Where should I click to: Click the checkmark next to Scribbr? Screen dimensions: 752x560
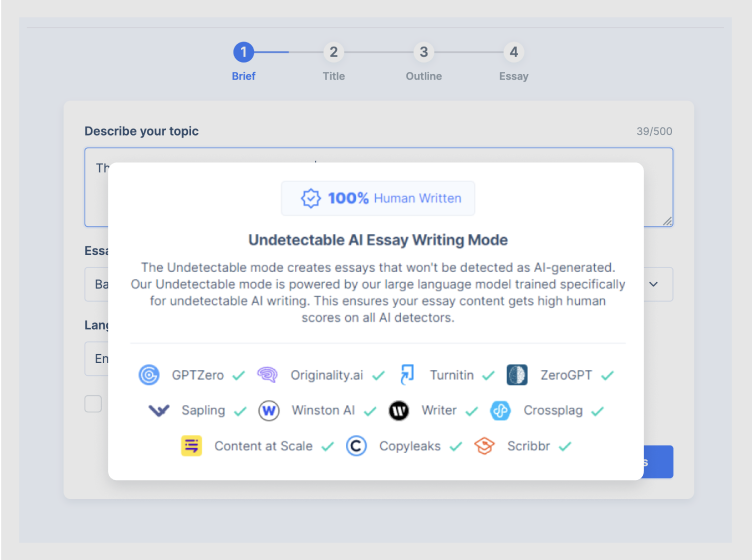click(565, 446)
